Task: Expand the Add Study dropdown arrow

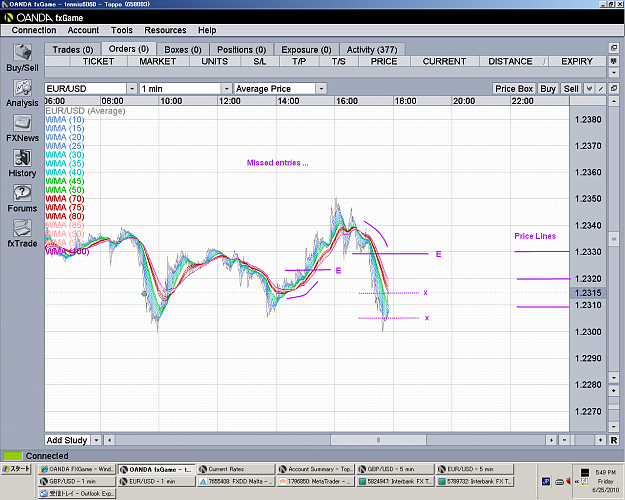Action: tap(96, 440)
